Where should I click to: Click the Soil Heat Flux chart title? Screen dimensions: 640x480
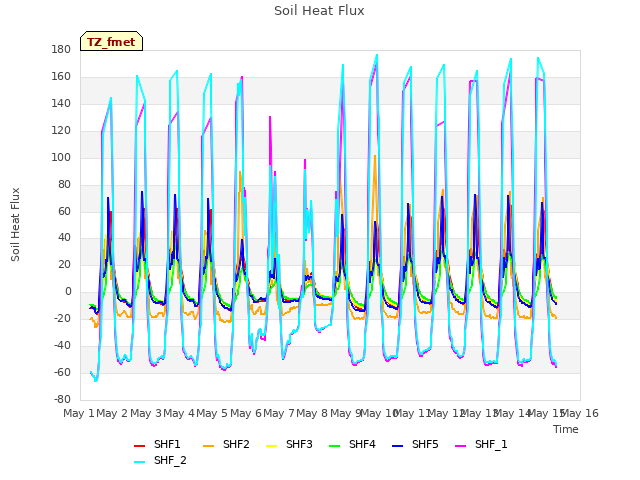(319, 11)
